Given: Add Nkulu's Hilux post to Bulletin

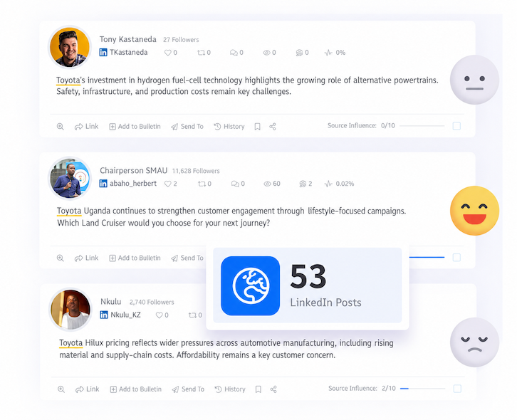Looking at the screenshot, I should (x=136, y=389).
